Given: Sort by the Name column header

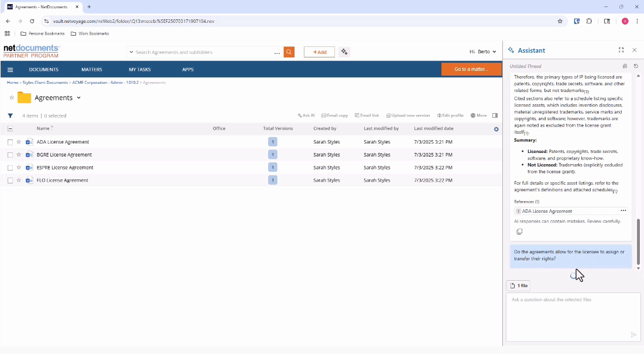Looking at the screenshot, I should [x=43, y=128].
